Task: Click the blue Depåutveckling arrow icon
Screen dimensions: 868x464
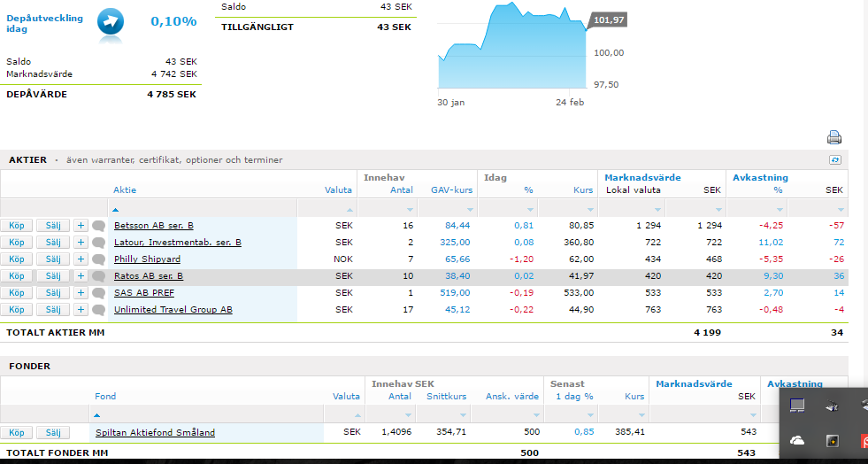Action: pos(111,22)
